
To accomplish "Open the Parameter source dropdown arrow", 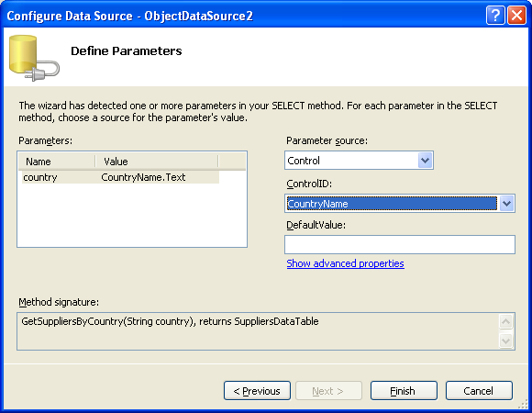I will click(425, 161).
